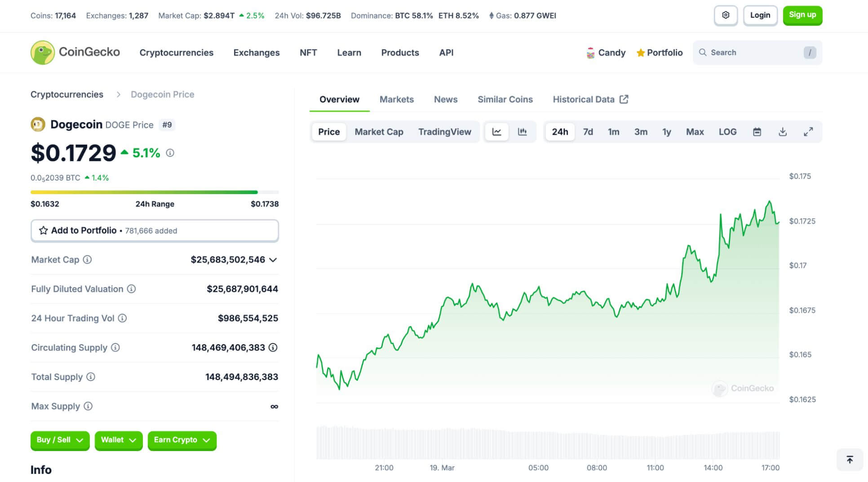Open Cryptocurrencies nav menu
The image size is (868, 482).
coord(177,53)
